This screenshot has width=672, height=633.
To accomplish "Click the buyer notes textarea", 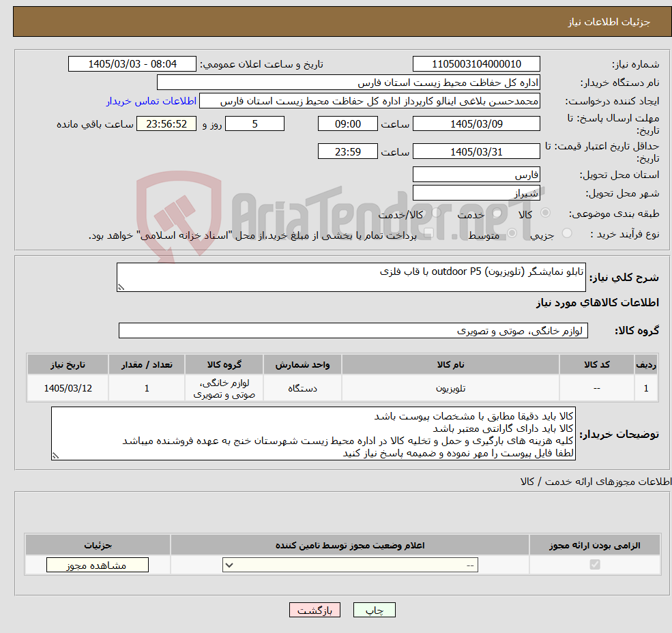I will tap(313, 434).
